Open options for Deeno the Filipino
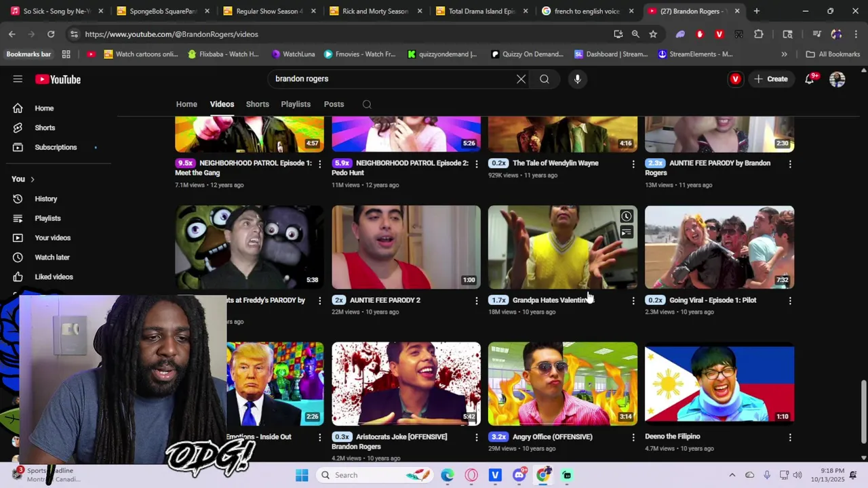 coord(790,437)
